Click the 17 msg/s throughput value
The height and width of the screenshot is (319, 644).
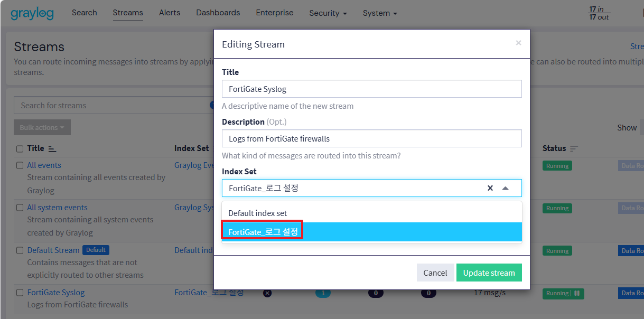(x=489, y=293)
